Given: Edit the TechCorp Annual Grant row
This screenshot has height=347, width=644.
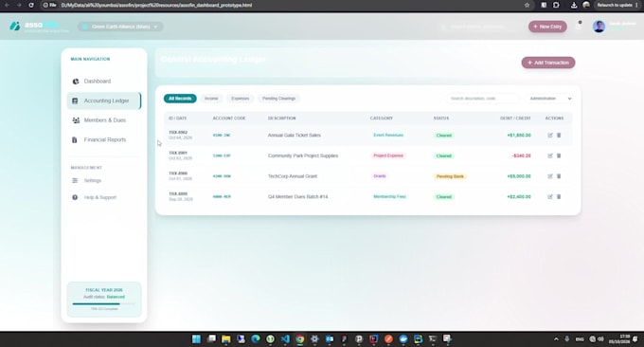Looking at the screenshot, I should [x=550, y=176].
